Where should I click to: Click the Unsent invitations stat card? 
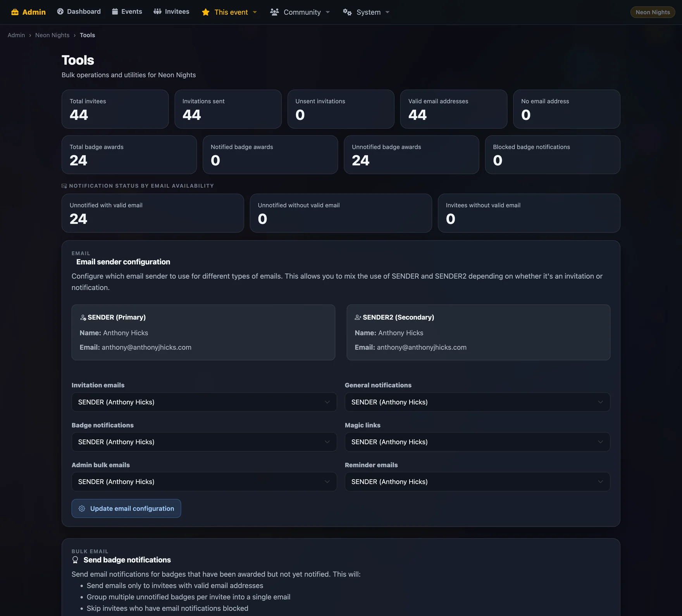[341, 109]
